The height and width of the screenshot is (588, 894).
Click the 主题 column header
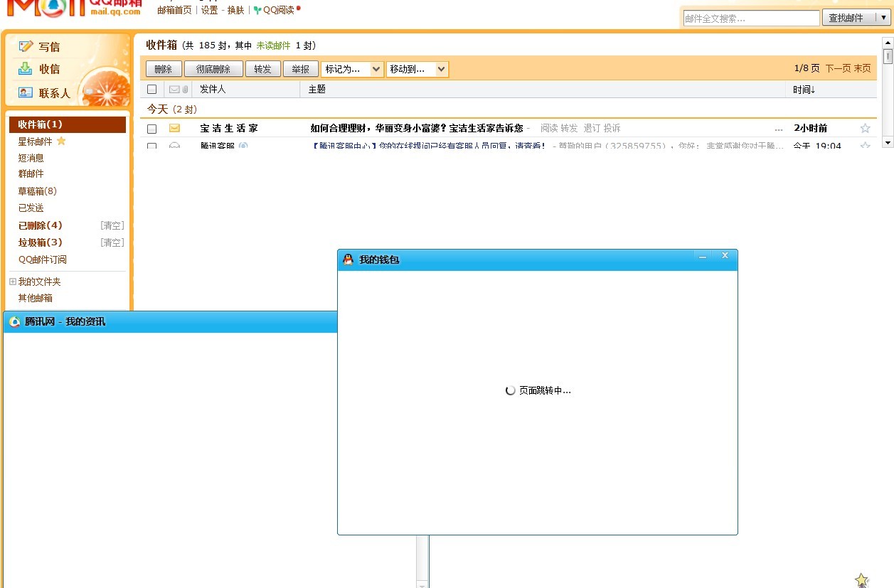coord(316,90)
